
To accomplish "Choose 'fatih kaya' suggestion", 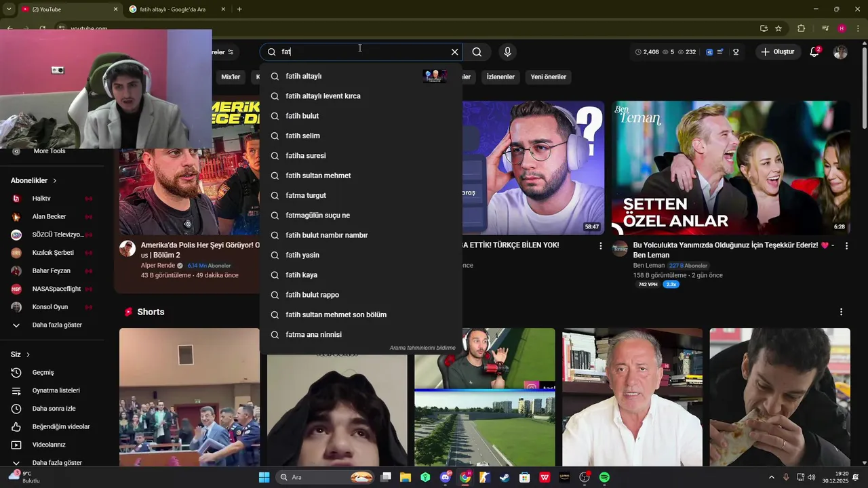I will [x=361, y=275].
